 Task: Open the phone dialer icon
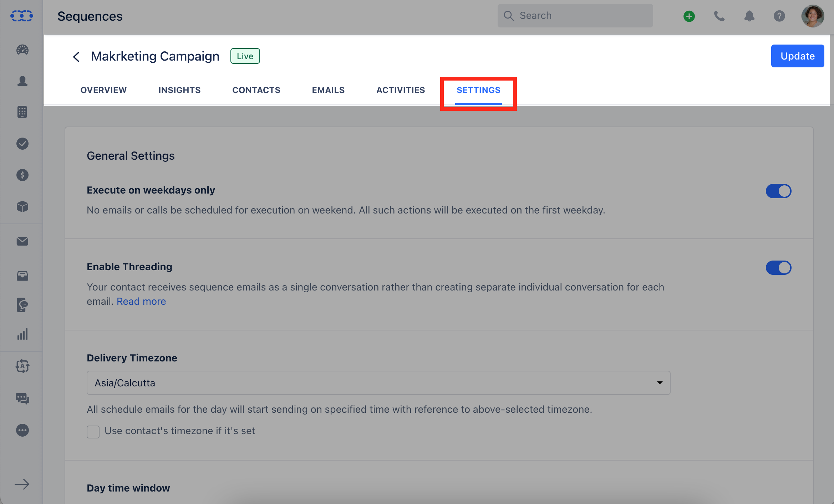(x=719, y=16)
